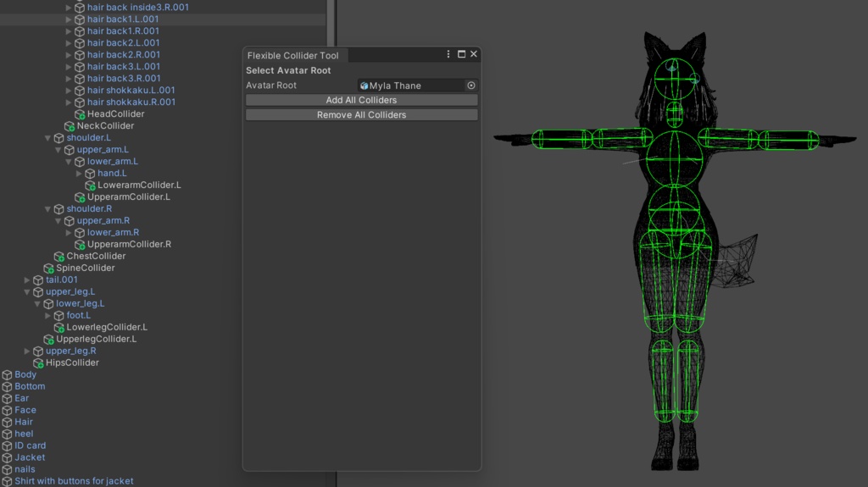The height and width of the screenshot is (487, 868).
Task: Expand the upper_leg.R node
Action: click(x=27, y=351)
